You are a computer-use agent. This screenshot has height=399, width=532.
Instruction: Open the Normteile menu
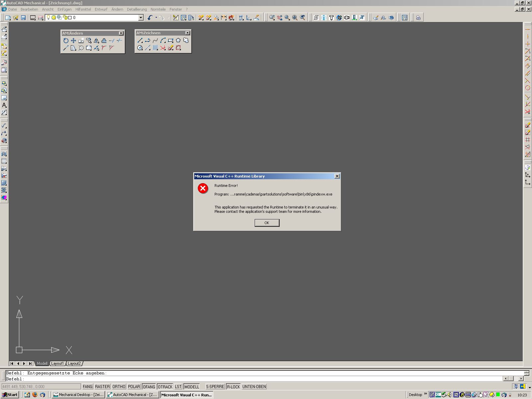(158, 9)
